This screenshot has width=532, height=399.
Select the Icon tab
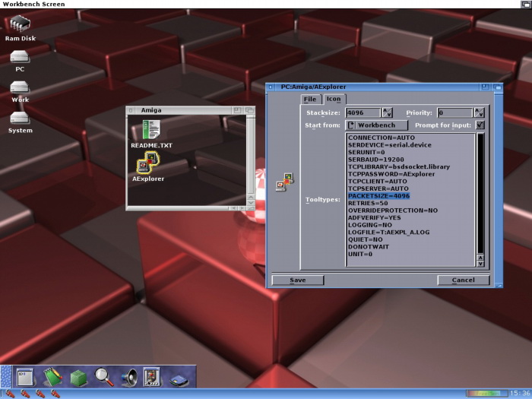coord(334,99)
